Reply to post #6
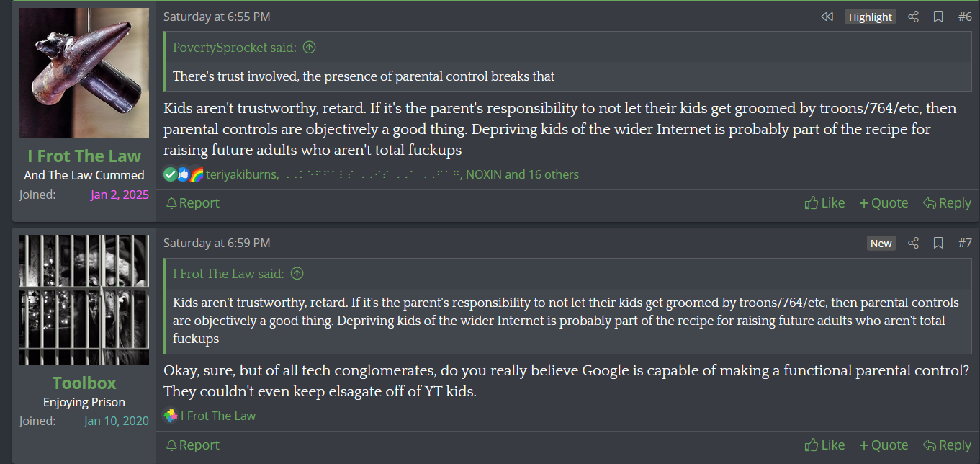980x464 pixels. pos(947,203)
